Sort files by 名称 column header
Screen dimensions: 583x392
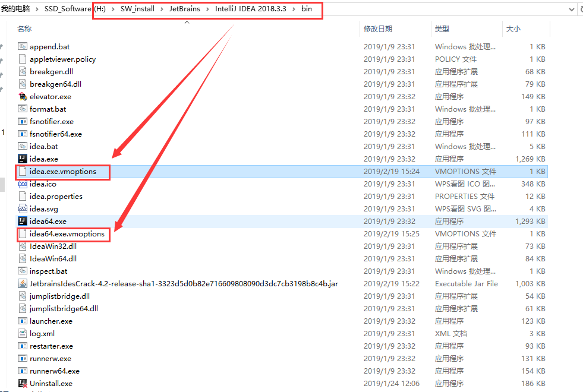point(24,29)
